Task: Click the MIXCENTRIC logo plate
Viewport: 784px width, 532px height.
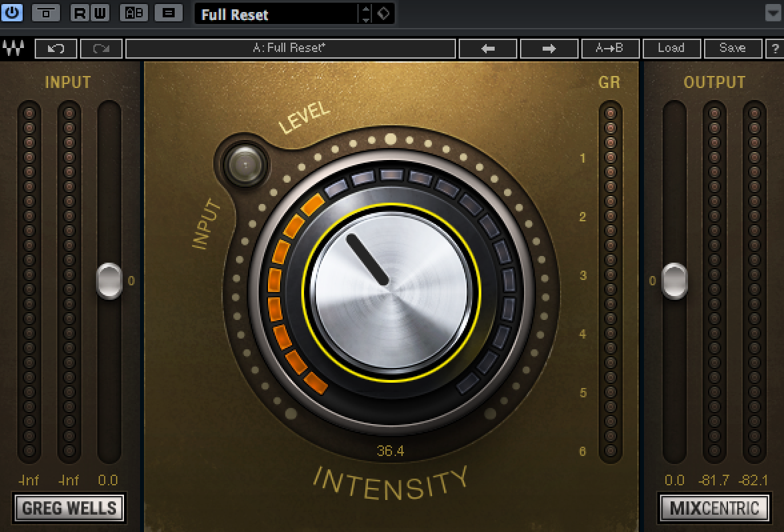Action: click(715, 509)
